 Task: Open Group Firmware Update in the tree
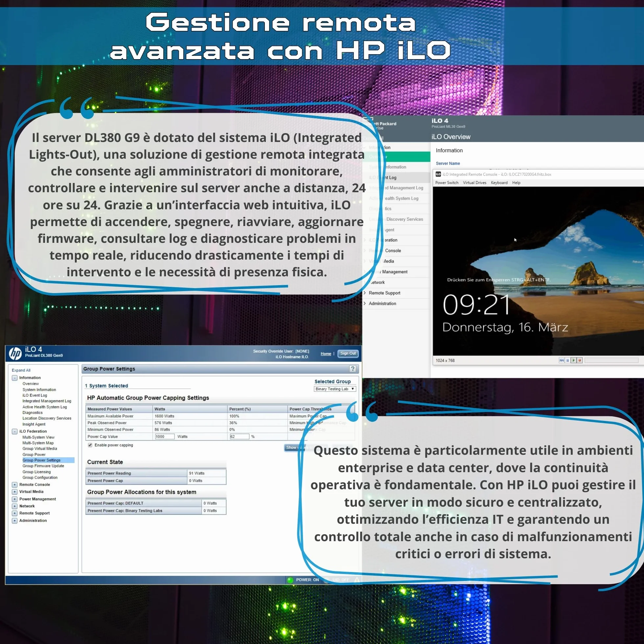(43, 466)
